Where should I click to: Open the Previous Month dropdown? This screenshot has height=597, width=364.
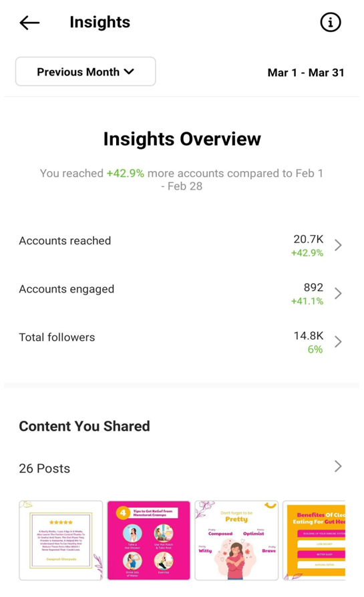point(85,71)
